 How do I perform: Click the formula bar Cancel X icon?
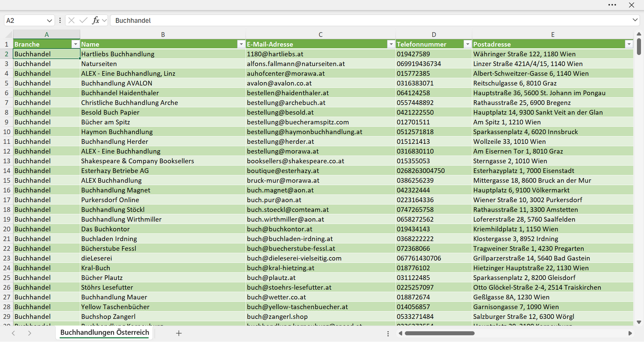point(71,20)
